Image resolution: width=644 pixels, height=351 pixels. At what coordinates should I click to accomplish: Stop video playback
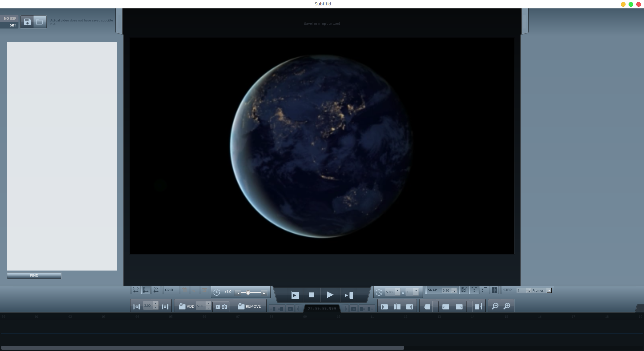pos(312,295)
